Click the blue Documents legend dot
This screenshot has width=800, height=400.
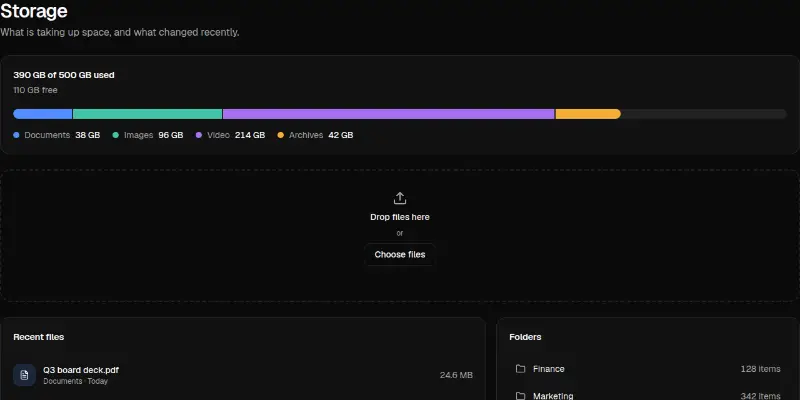(x=16, y=135)
